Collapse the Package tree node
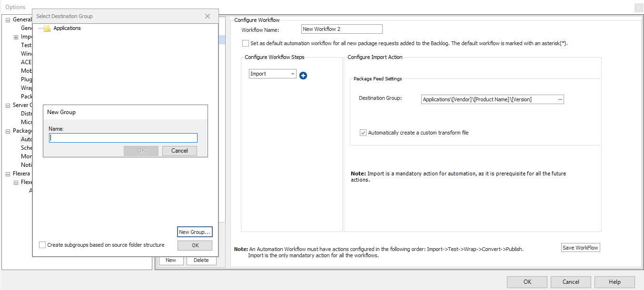 click(8, 131)
